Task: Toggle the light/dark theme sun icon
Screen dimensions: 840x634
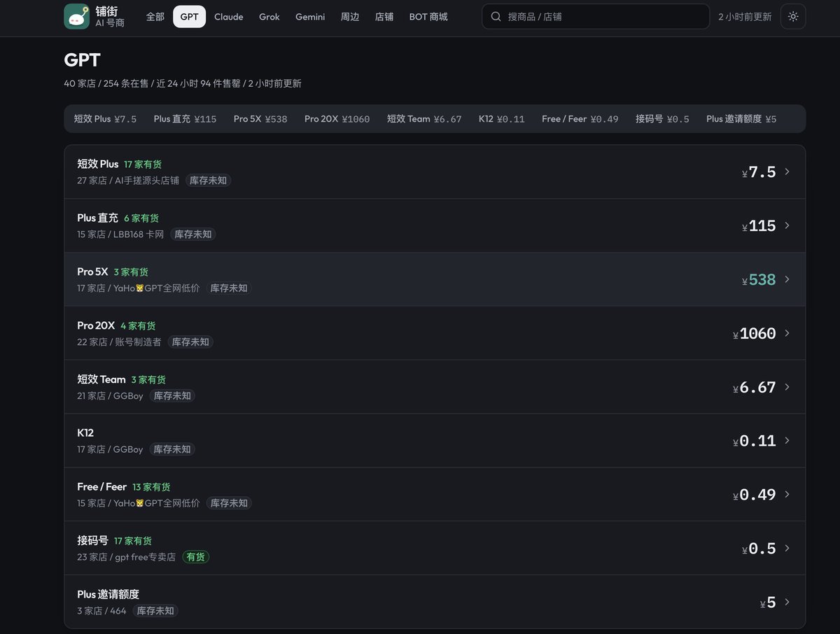Action: [x=793, y=16]
